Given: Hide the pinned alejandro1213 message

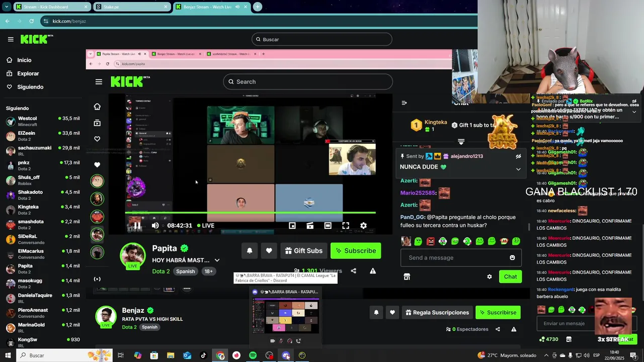Looking at the screenshot, I should [x=518, y=156].
